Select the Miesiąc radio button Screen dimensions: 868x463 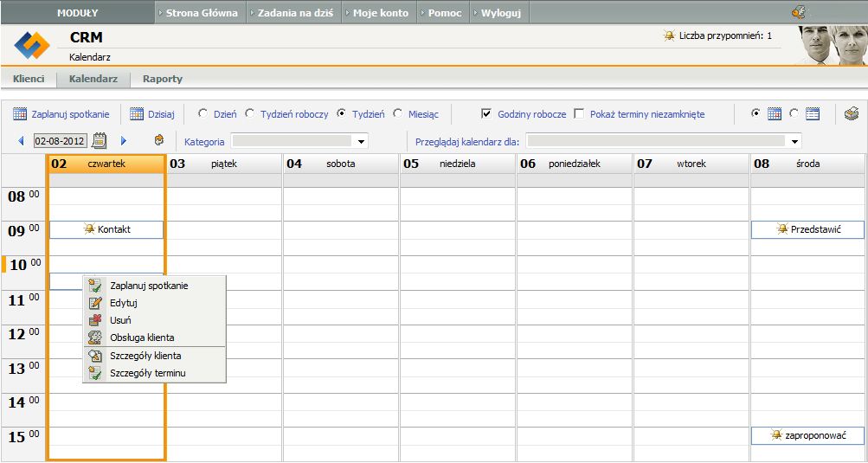point(397,114)
